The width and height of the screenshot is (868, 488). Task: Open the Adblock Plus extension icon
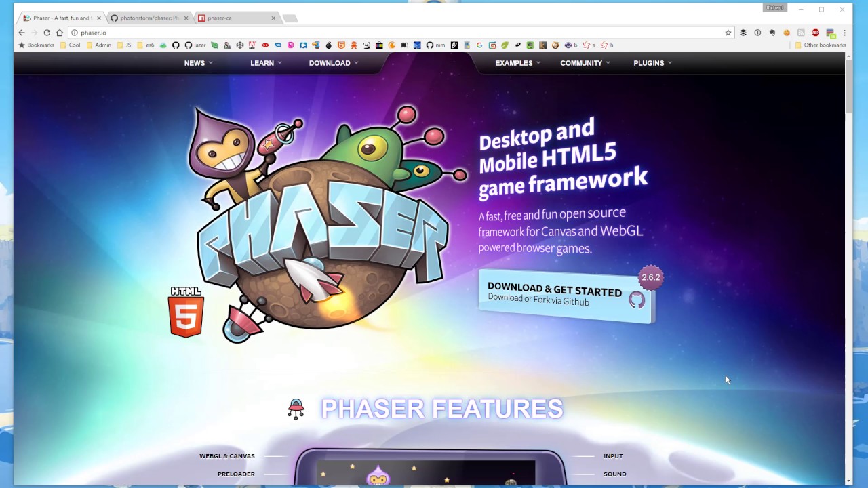coord(815,33)
